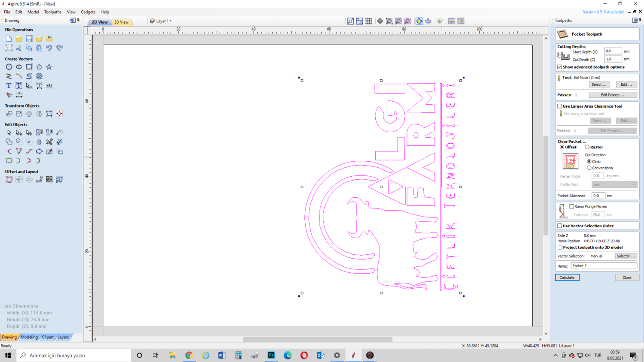Select the Draw Text tool

click(x=9, y=86)
